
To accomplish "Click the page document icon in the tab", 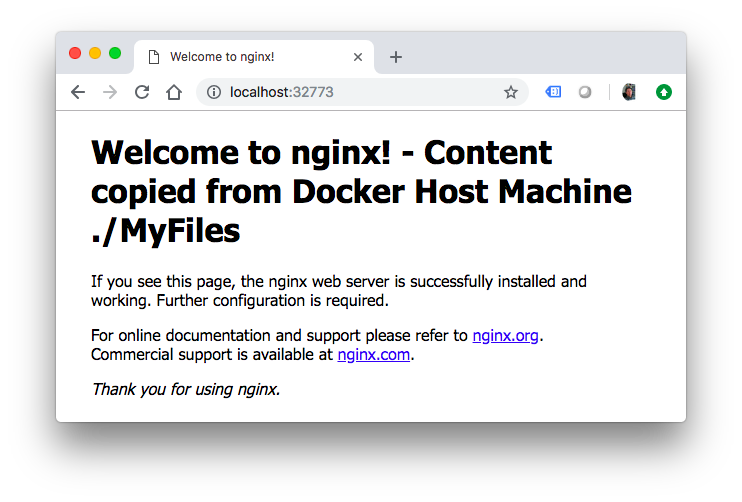I will point(154,57).
